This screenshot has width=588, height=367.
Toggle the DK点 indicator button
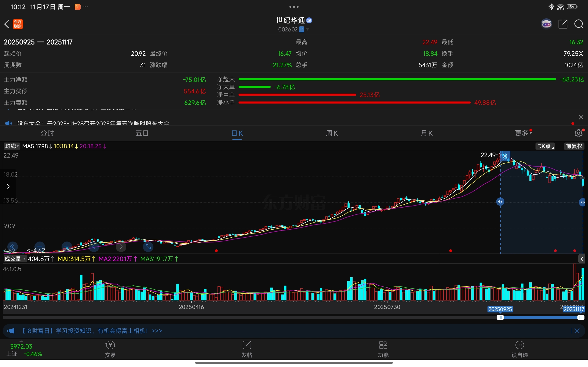click(545, 146)
